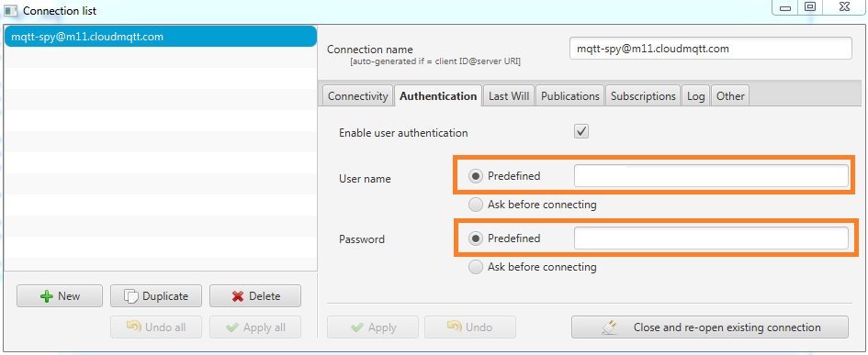
Task: Click the red X Delete icon
Action: pyautogui.click(x=238, y=296)
